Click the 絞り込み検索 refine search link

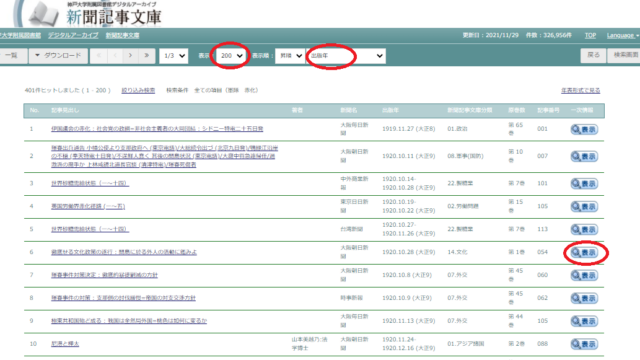(x=138, y=90)
